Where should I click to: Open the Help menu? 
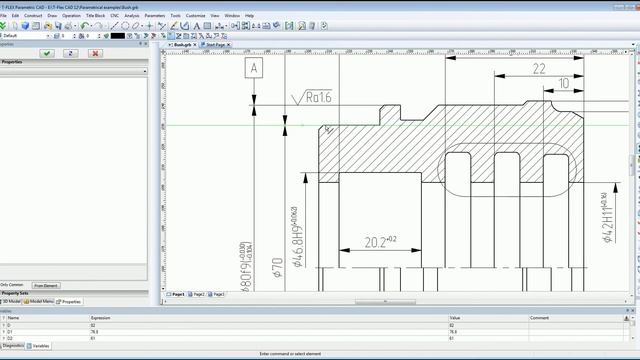(249, 16)
